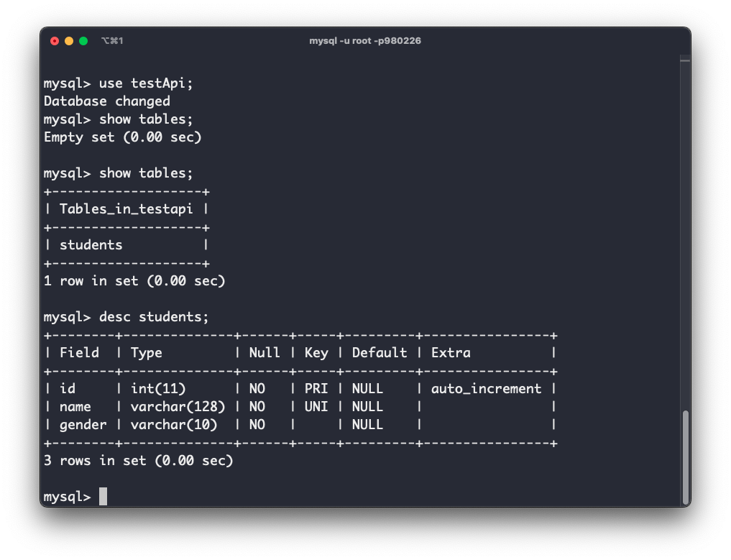Click the "Empty set (0.00 sec)" line
This screenshot has height=560, width=731.
coord(123,137)
